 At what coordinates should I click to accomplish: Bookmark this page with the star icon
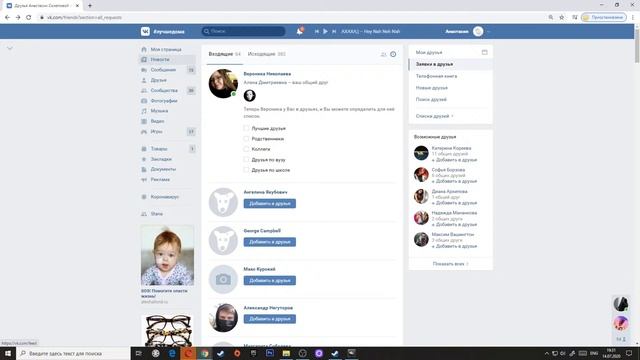point(562,17)
